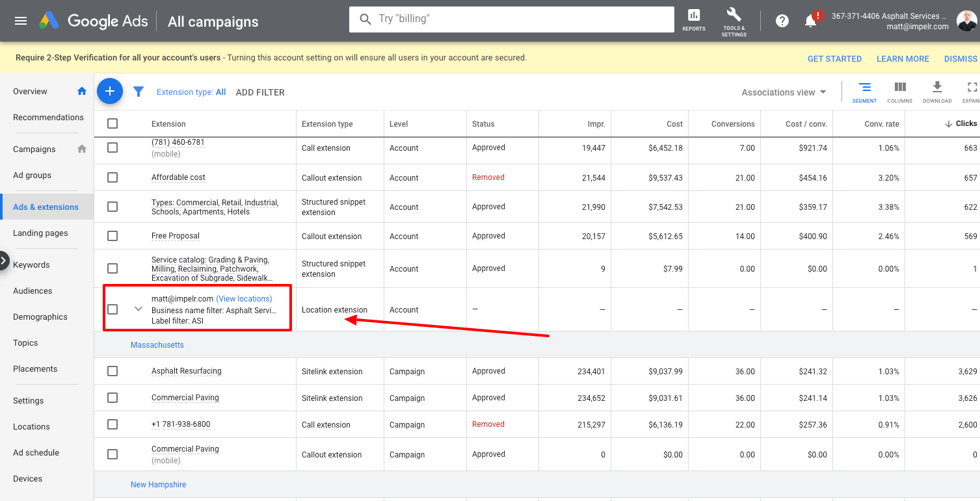980x501 pixels.
Task: Sort by the Impr. column header
Action: [596, 124]
